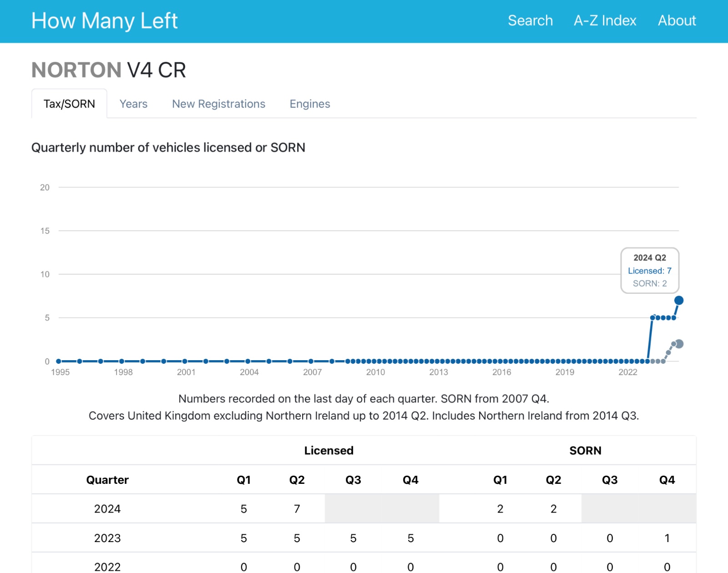Viewport: 728px width, 573px height.
Task: Click the SORN column group header
Action: pyautogui.click(x=585, y=451)
